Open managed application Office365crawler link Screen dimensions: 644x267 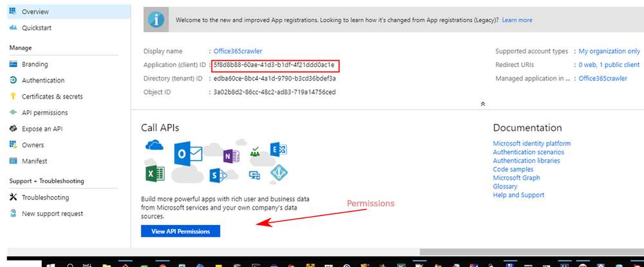603,78
